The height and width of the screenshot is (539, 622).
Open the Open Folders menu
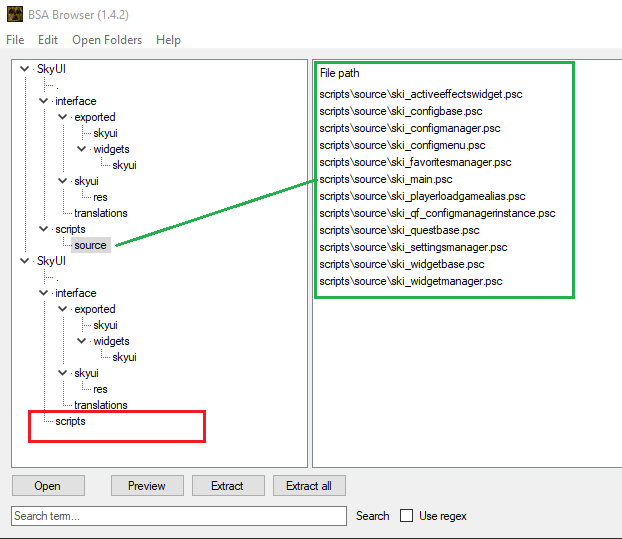(107, 40)
